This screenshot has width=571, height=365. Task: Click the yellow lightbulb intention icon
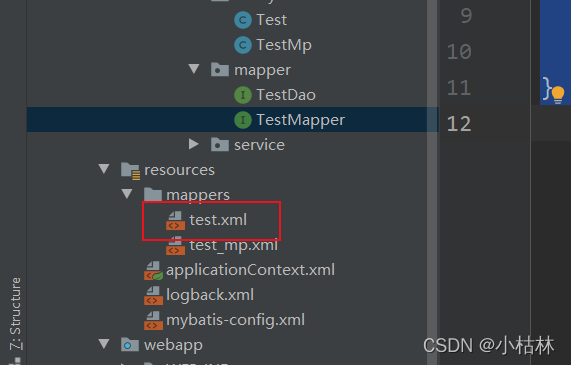tap(558, 95)
